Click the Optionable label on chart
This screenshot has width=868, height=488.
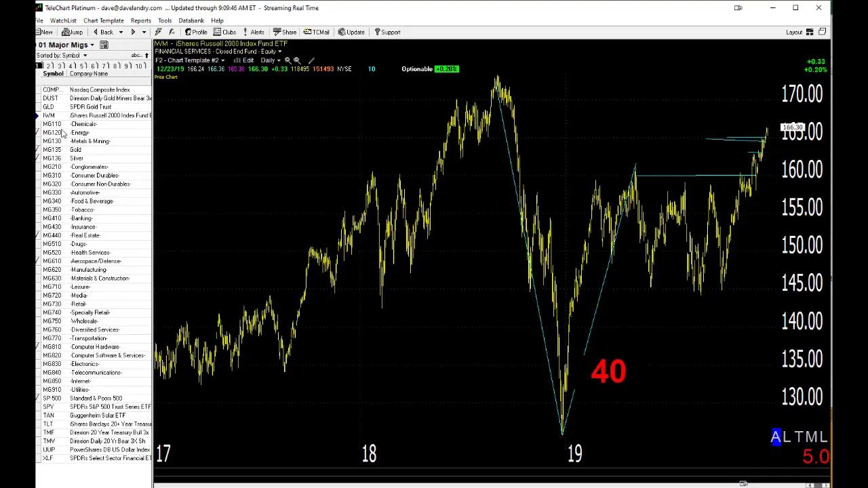click(416, 69)
